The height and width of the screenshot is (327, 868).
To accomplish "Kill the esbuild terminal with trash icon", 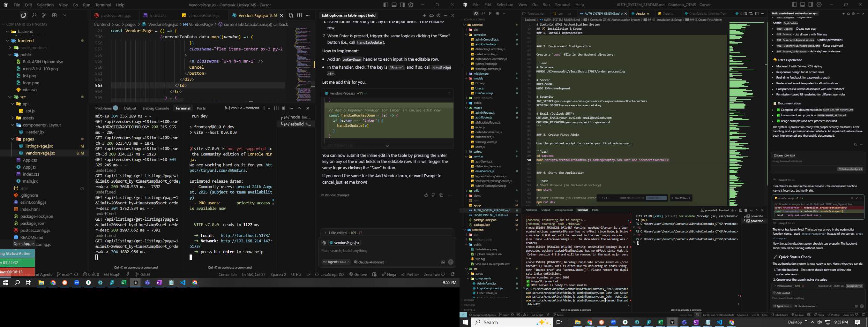I will click(x=283, y=108).
